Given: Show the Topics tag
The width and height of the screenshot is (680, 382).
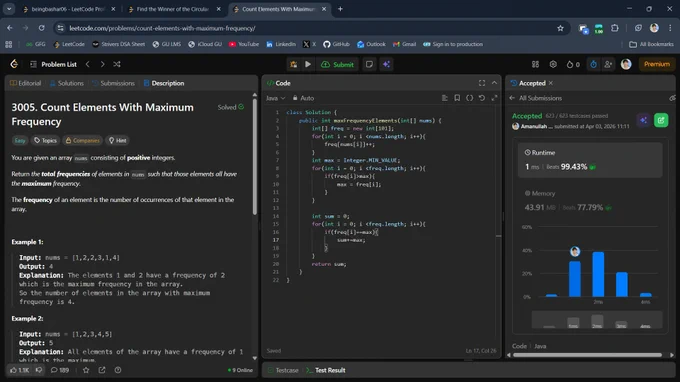Looking at the screenshot, I should point(45,140).
